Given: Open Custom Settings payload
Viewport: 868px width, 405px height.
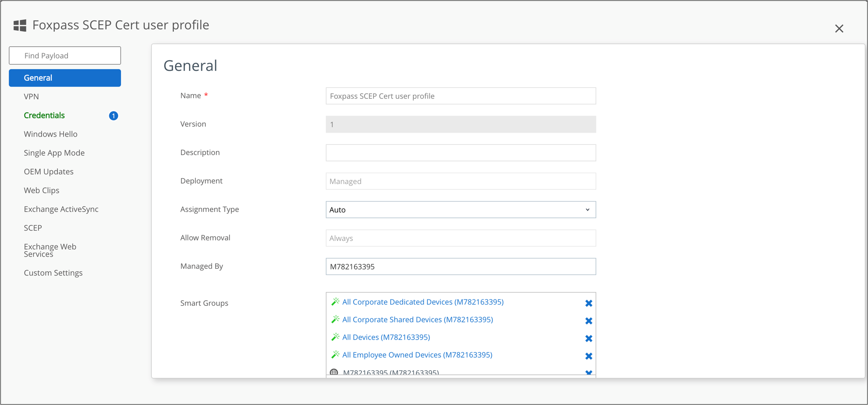Looking at the screenshot, I should [x=53, y=273].
